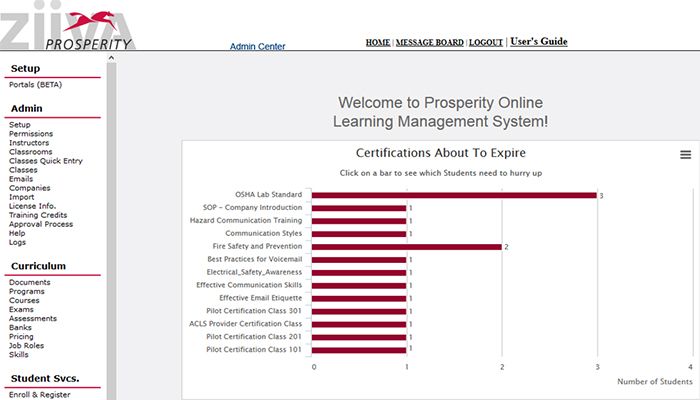700x400 pixels.
Task: Open Courses under Curriculum
Action: pos(24,300)
